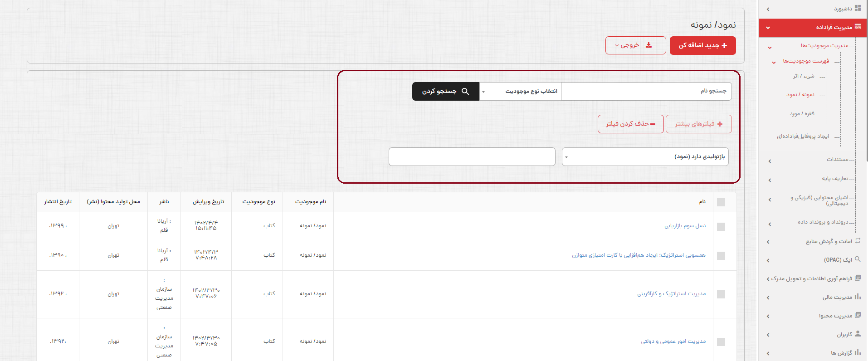Click the امانت و گردش منابع circulation icon
The image size is (868, 361).
(858, 241)
